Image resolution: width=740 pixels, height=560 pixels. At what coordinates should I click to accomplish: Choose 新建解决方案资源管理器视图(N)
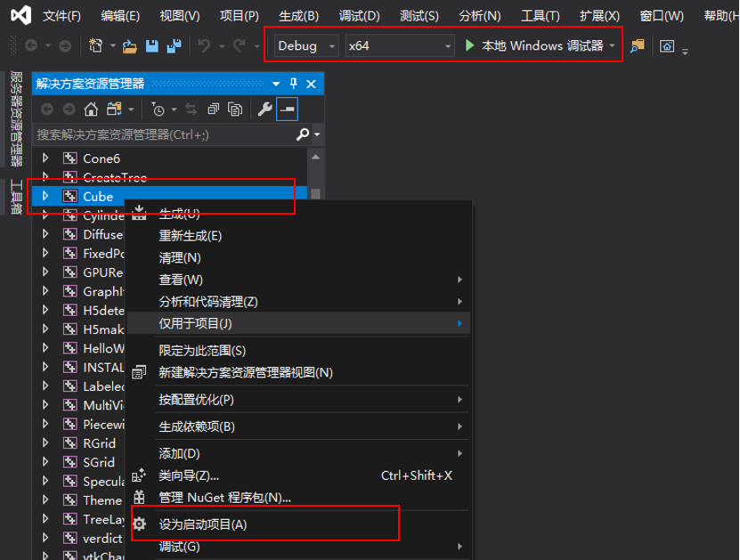298,373
